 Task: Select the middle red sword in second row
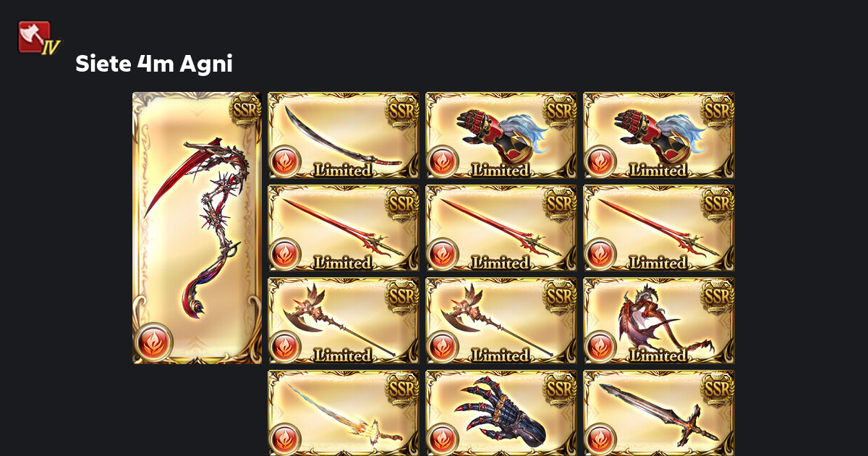(501, 228)
